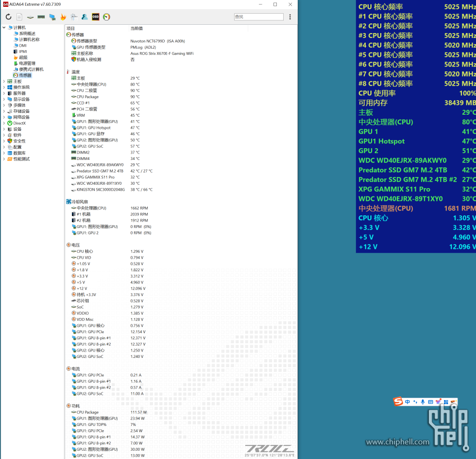Screen dimensions: 476x459
Task: Click the gauge sensor toolbar icon
Action: [x=106, y=17]
